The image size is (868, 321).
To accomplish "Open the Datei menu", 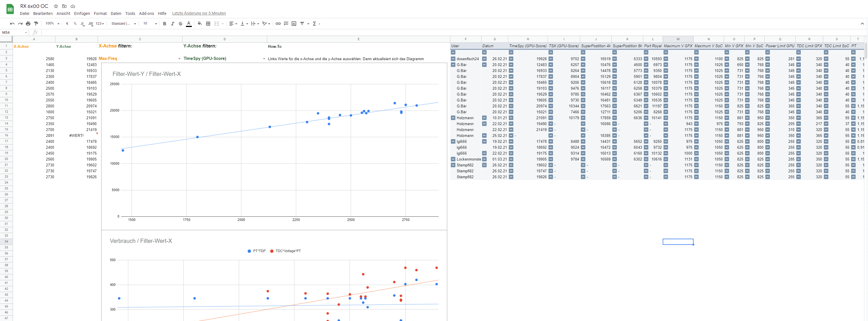I will point(24,13).
